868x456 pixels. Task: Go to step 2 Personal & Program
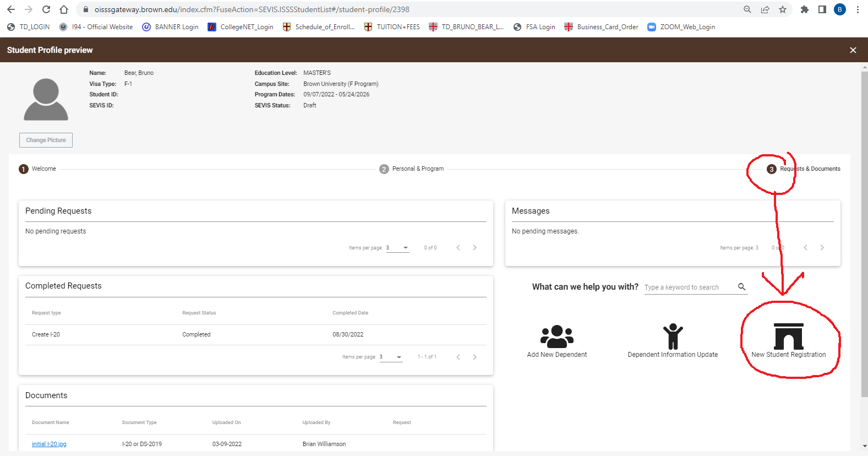point(412,169)
